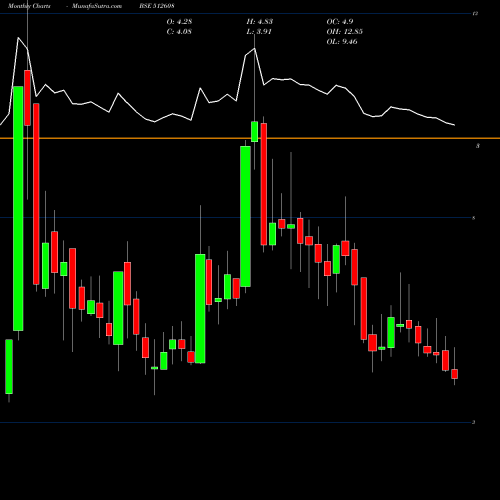Select the close value 'C: 4.08'
The image size is (500, 500).
179,32
